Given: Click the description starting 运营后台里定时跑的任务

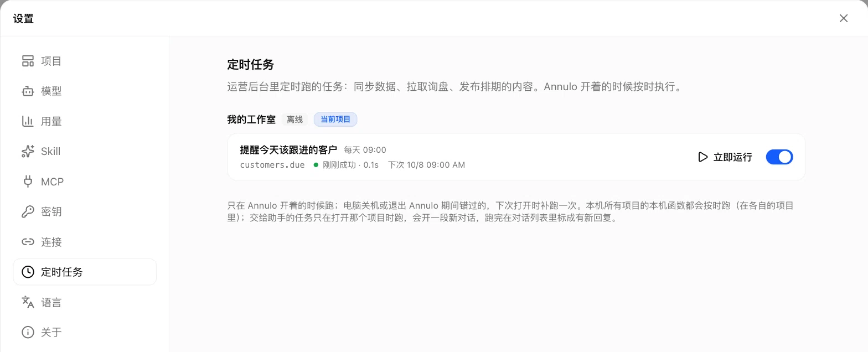Looking at the screenshot, I should (455, 87).
